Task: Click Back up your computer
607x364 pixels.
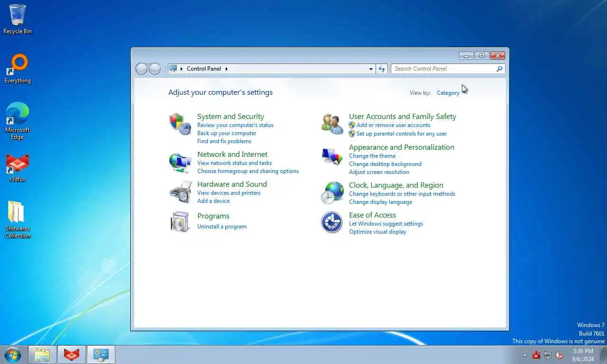Action: 227,133
